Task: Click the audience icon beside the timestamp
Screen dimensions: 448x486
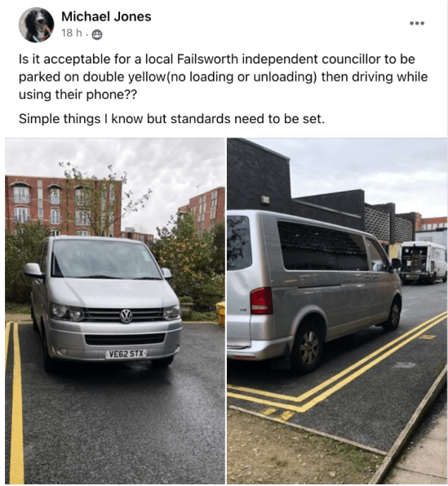Action: pyautogui.click(x=97, y=34)
